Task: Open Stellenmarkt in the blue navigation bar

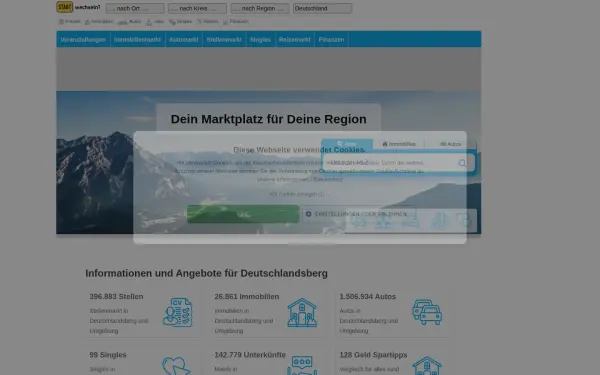Action: tap(224, 39)
